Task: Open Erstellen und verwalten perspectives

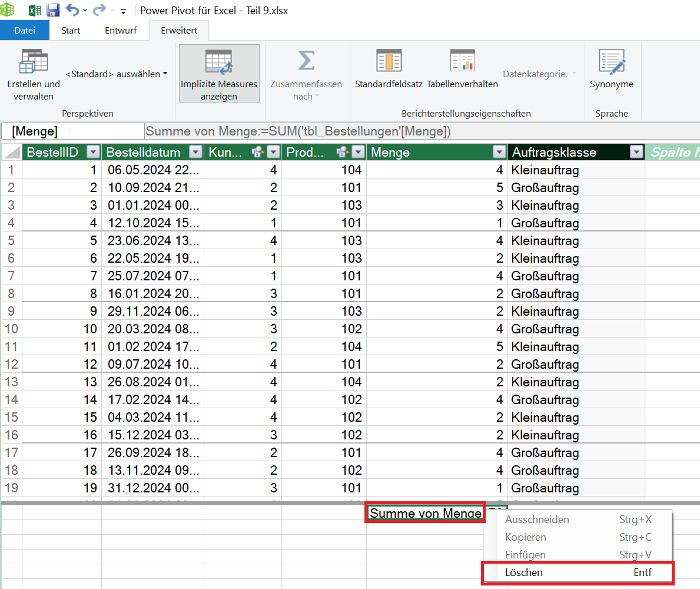Action: click(x=34, y=75)
